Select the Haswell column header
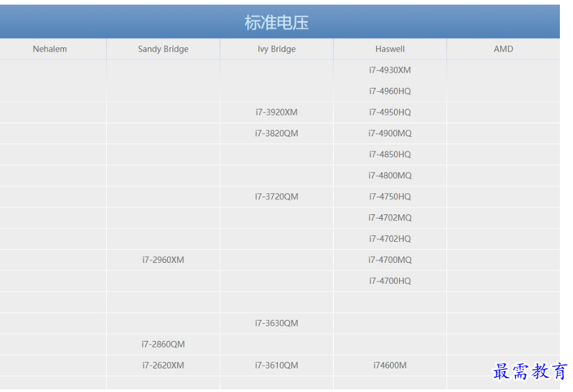The image size is (573, 392). tap(390, 49)
